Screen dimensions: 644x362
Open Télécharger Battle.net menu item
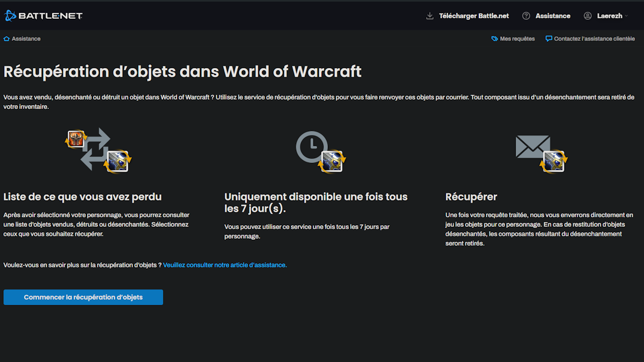tap(474, 16)
